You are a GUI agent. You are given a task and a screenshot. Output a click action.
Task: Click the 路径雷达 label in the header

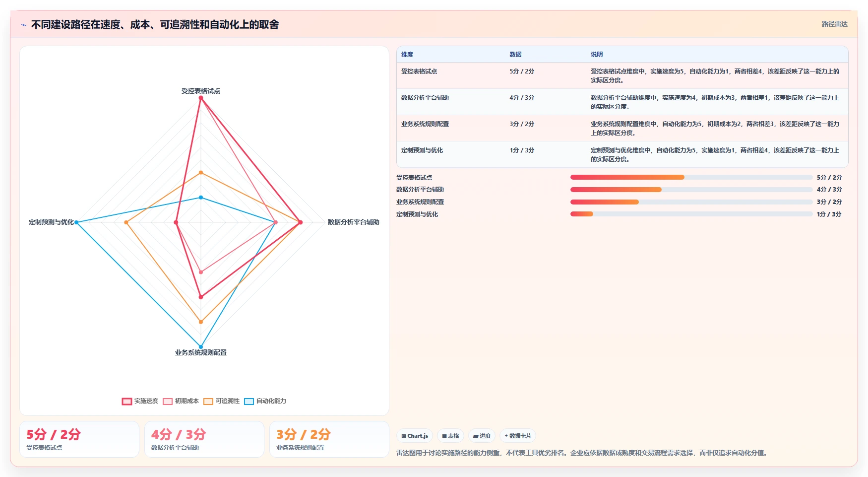click(x=834, y=24)
